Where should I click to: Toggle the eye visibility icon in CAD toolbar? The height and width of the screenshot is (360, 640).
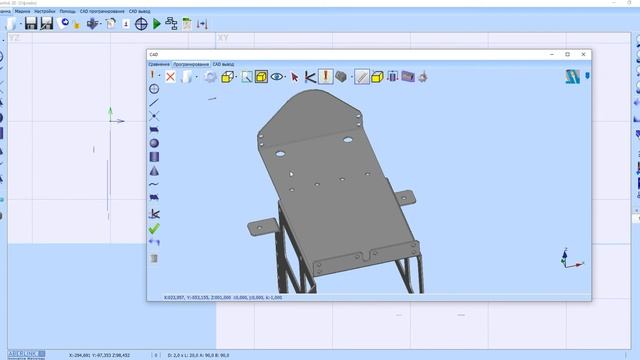(x=277, y=76)
